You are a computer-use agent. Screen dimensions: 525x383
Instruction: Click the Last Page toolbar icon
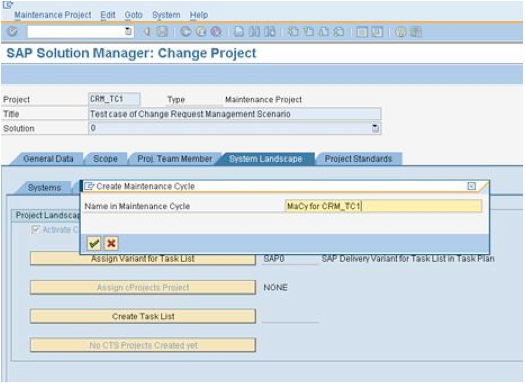point(339,32)
